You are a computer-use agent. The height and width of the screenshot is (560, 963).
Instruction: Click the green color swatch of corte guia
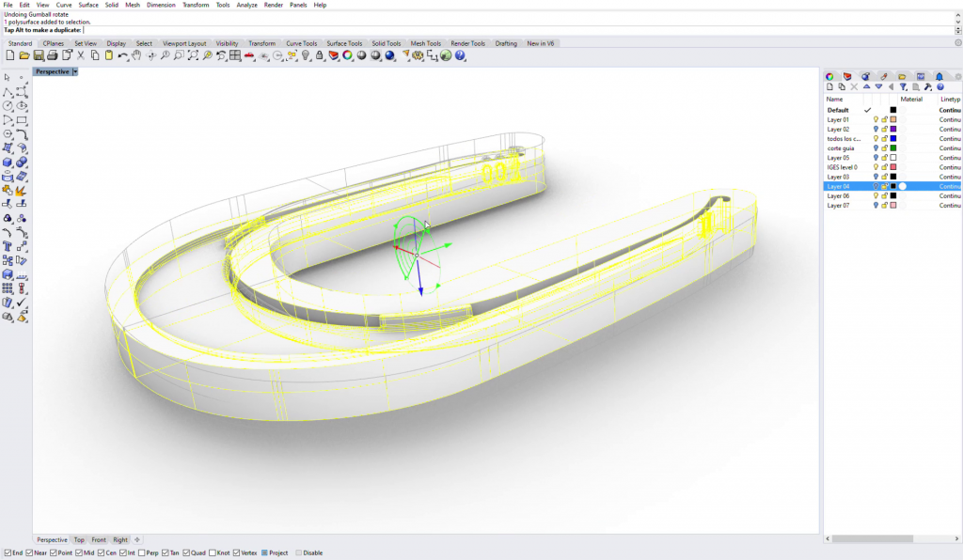point(893,148)
